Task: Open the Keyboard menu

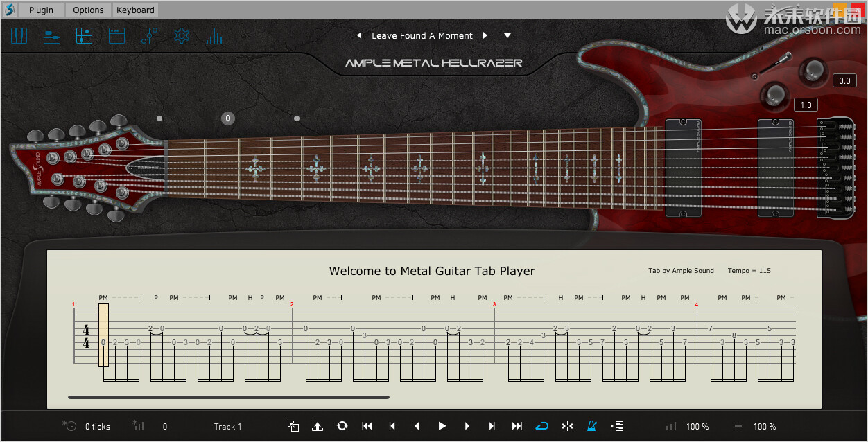Action: pyautogui.click(x=135, y=10)
